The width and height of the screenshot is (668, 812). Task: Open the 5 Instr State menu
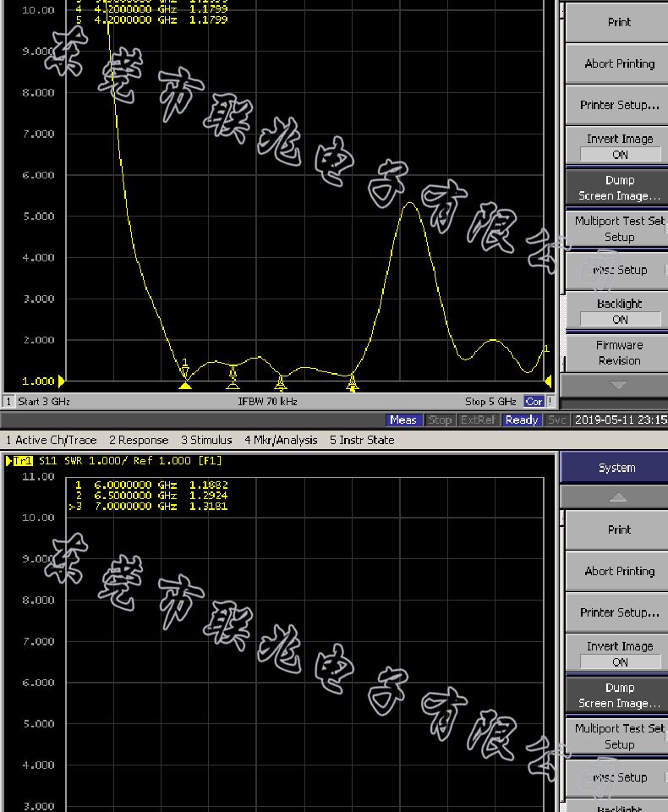click(362, 440)
